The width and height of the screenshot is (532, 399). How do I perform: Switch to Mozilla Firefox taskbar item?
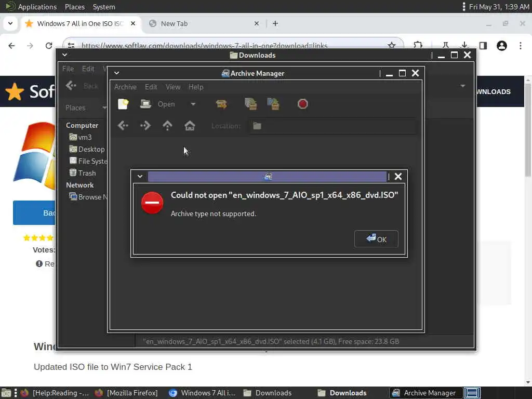pos(127,393)
